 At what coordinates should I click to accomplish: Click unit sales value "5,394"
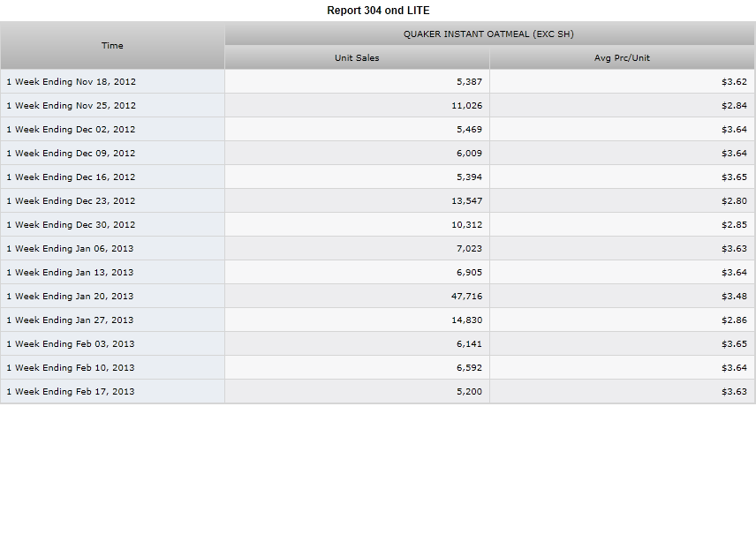pyautogui.click(x=469, y=177)
